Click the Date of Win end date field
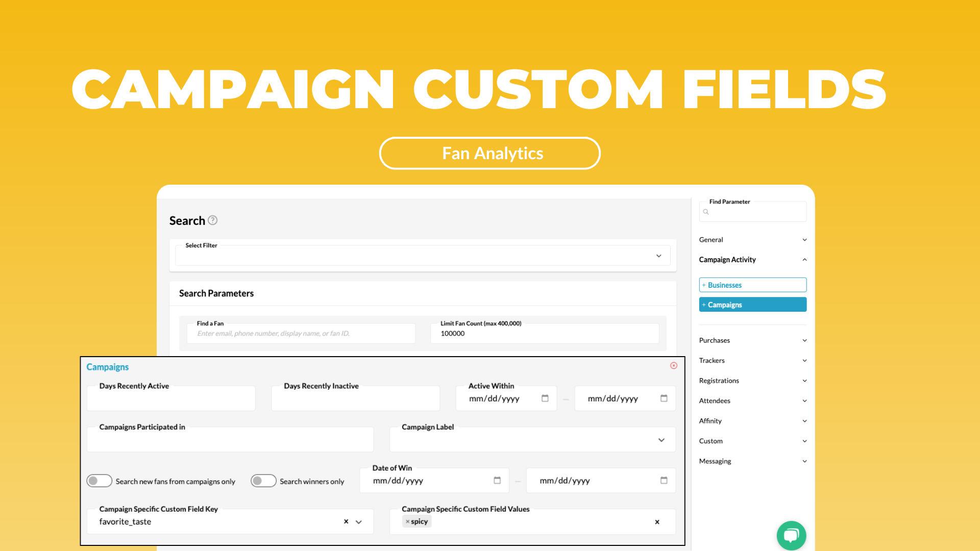 pyautogui.click(x=601, y=481)
